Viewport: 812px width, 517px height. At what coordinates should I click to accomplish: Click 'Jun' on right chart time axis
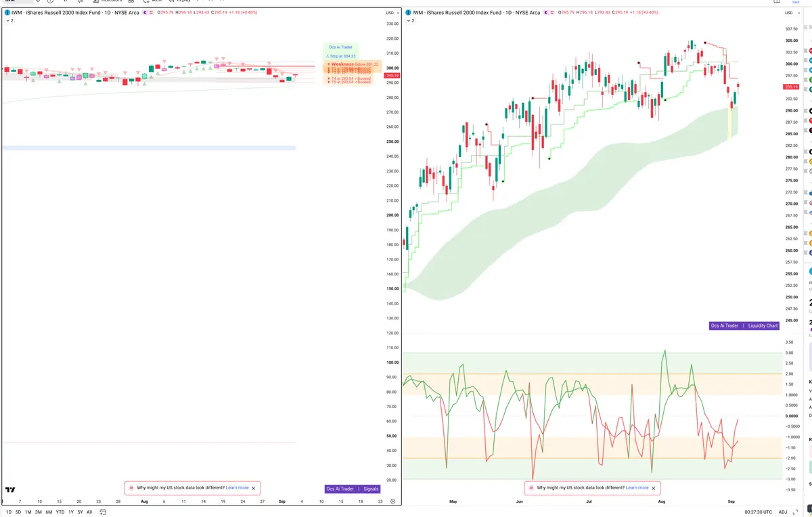tap(519, 501)
